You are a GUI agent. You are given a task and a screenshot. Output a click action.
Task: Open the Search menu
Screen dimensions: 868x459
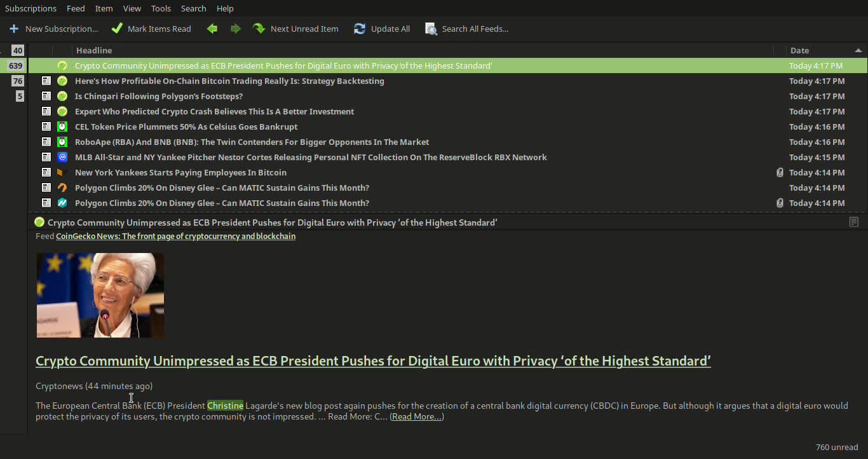point(193,8)
